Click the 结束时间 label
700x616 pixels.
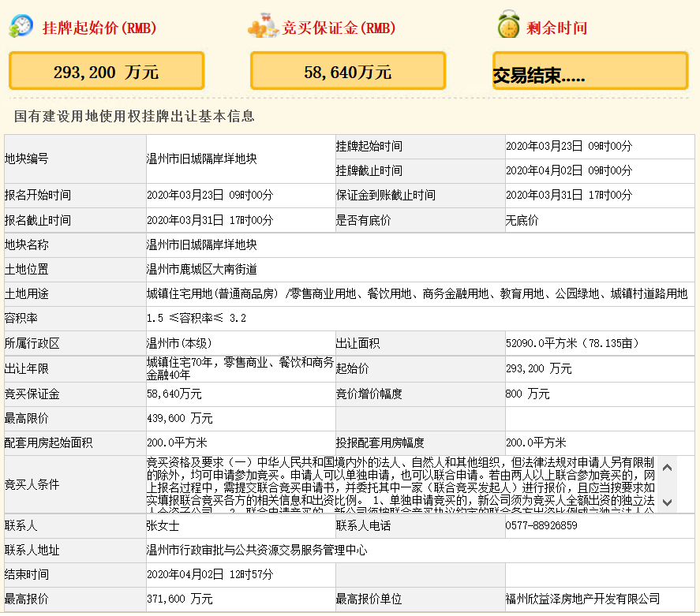[26, 574]
